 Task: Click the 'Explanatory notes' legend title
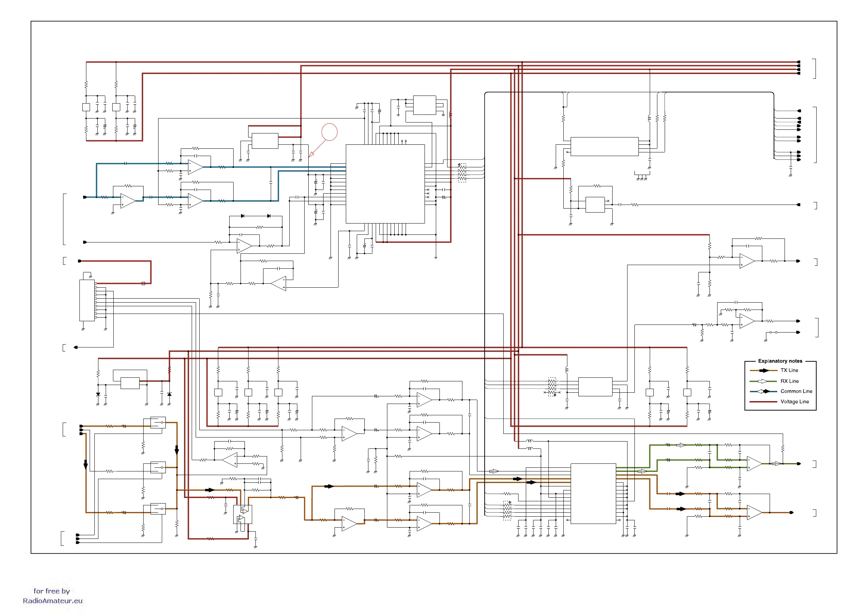click(x=780, y=361)
